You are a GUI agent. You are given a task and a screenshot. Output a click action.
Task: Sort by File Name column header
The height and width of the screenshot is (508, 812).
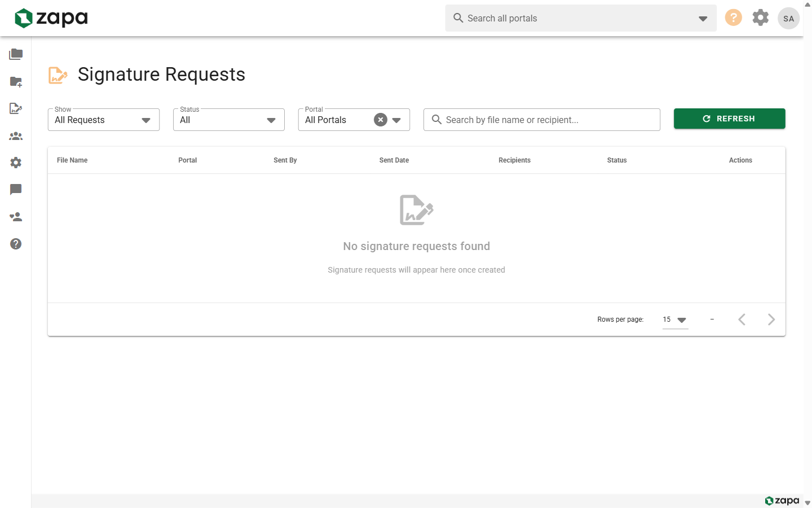72,160
